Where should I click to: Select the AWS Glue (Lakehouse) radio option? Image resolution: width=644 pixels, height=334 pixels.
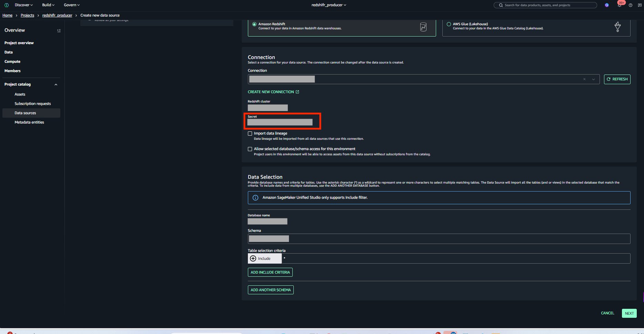(449, 24)
